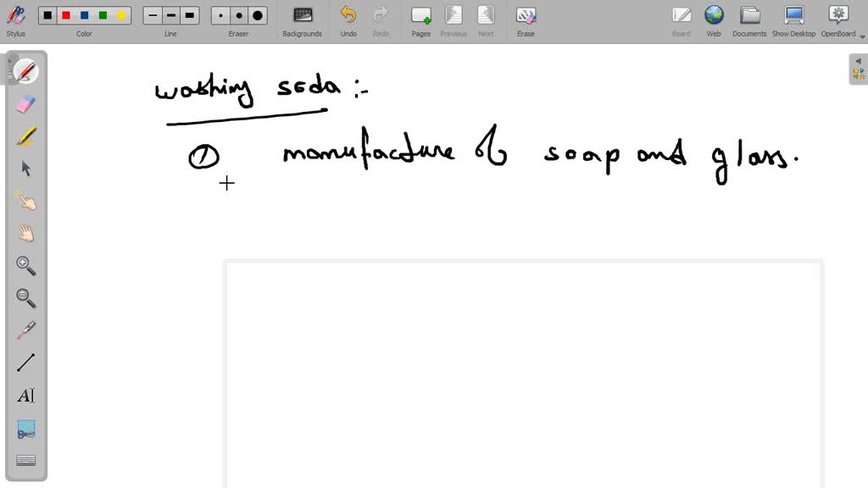
Task: Select the straight line drawing tool
Action: tap(26, 363)
